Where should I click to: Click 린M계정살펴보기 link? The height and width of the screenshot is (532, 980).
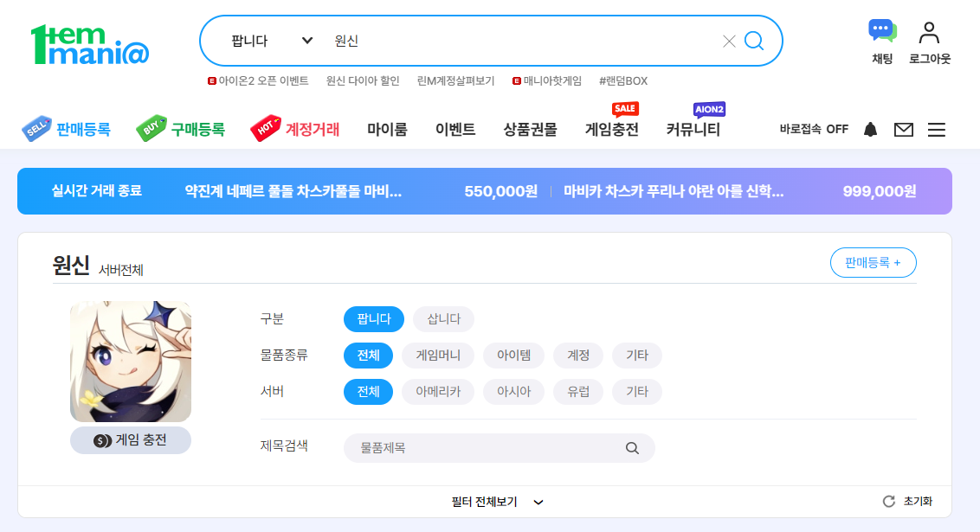pyautogui.click(x=455, y=81)
